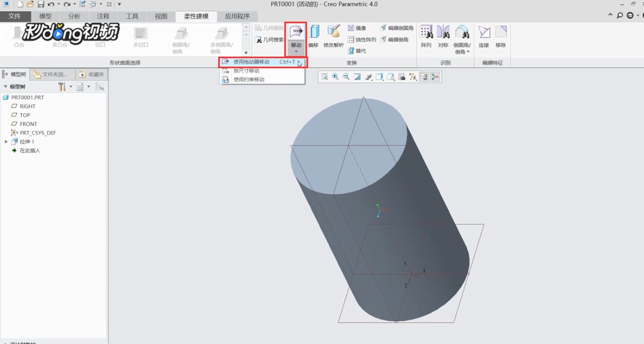Screen dimensions: 644x344
Task: Select the RIGHT datum plane
Action: [23, 107]
